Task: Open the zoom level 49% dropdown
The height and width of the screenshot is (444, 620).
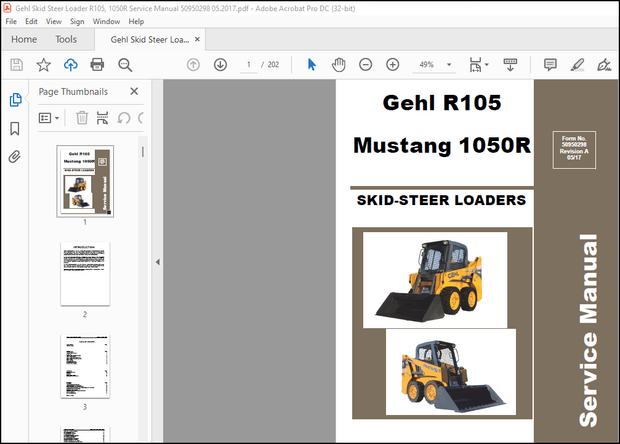Action: [x=449, y=64]
